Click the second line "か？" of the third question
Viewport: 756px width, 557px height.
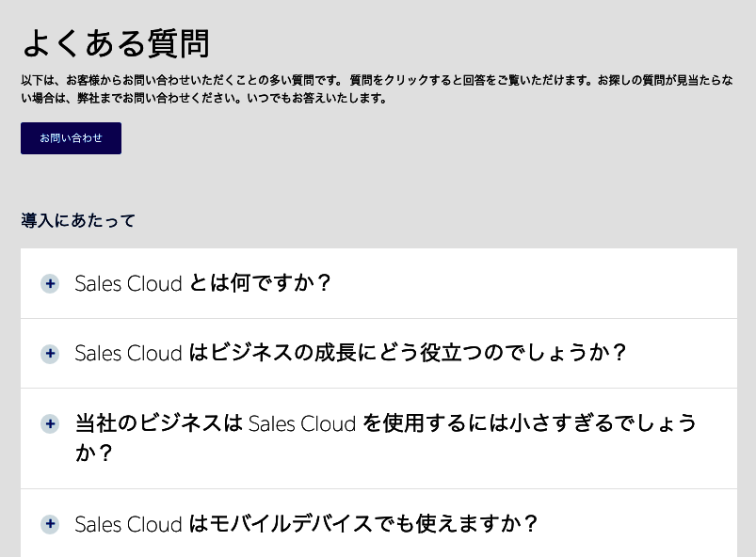[93, 453]
